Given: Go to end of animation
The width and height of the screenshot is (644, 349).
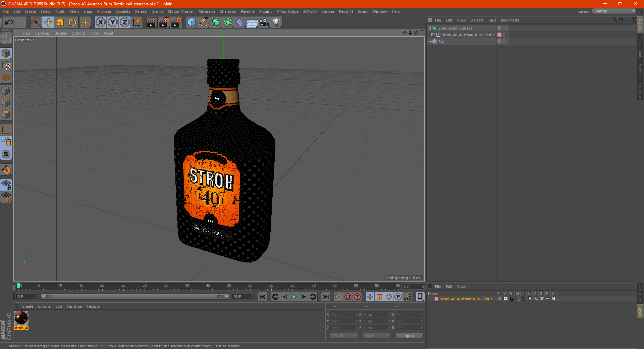Looking at the screenshot, I should point(325,297).
